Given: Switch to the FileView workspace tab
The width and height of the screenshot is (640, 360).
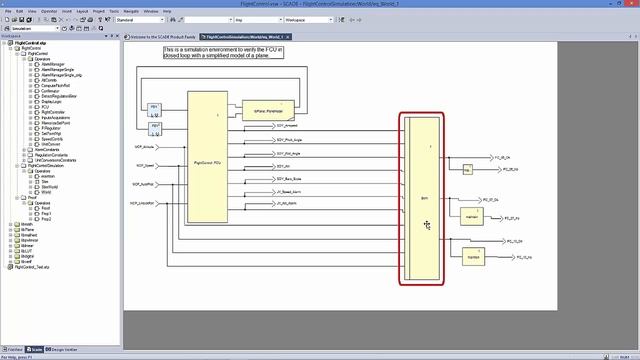Looking at the screenshot, I should click(13, 350).
